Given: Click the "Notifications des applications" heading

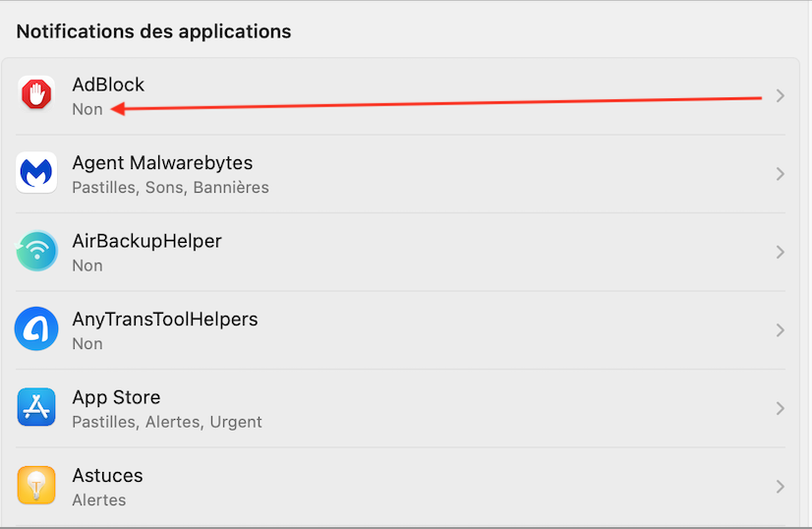Looking at the screenshot, I should (x=153, y=31).
